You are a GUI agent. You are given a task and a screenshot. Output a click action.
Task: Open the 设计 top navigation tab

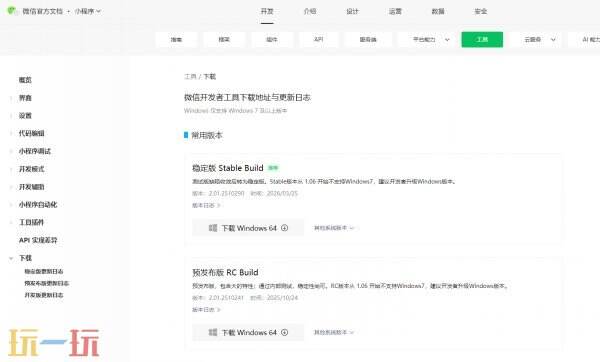[x=352, y=11]
